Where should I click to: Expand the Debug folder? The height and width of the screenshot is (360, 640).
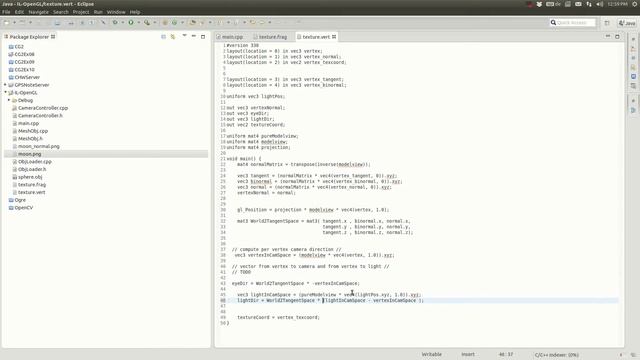[9, 100]
